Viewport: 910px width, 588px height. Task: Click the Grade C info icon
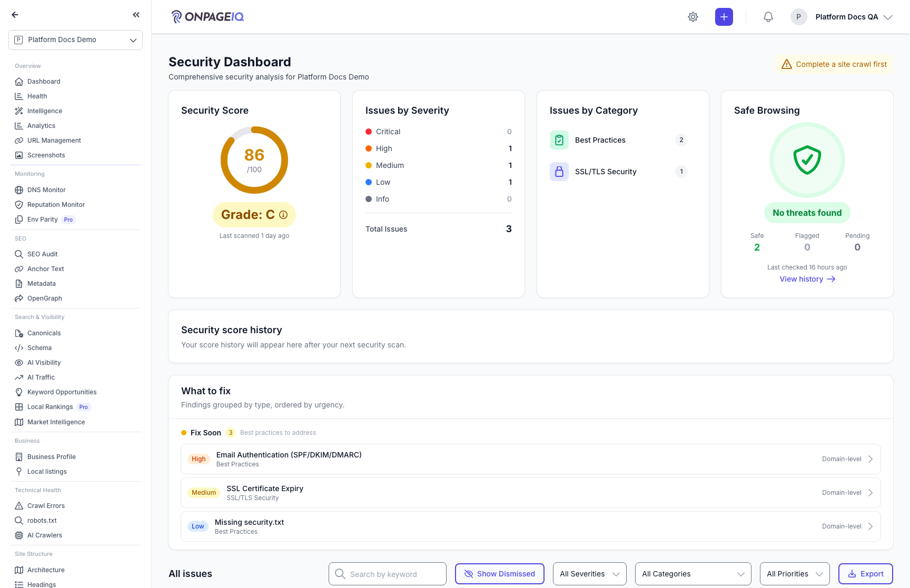[x=283, y=215]
